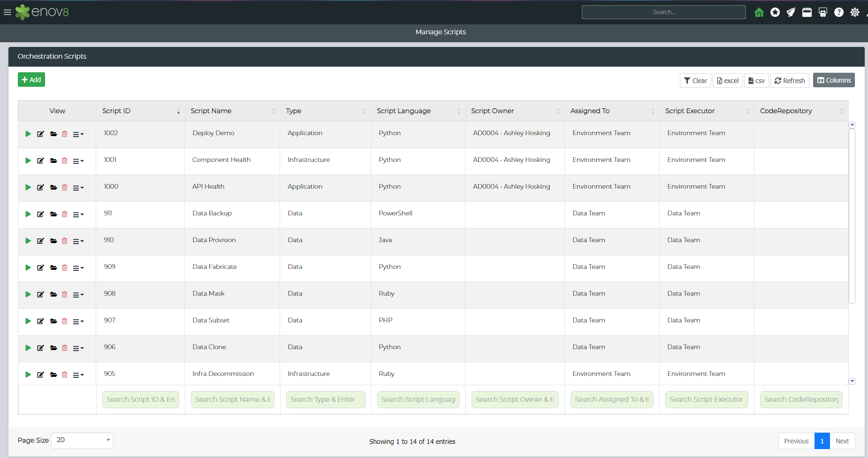Expand action menu for Data Mask row
868x458 pixels.
click(x=78, y=295)
